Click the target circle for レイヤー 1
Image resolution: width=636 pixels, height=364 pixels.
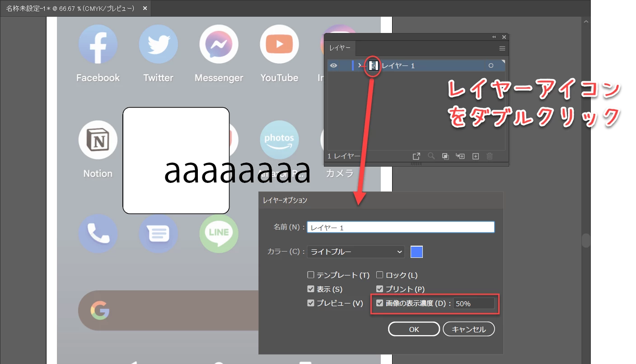tap(491, 65)
